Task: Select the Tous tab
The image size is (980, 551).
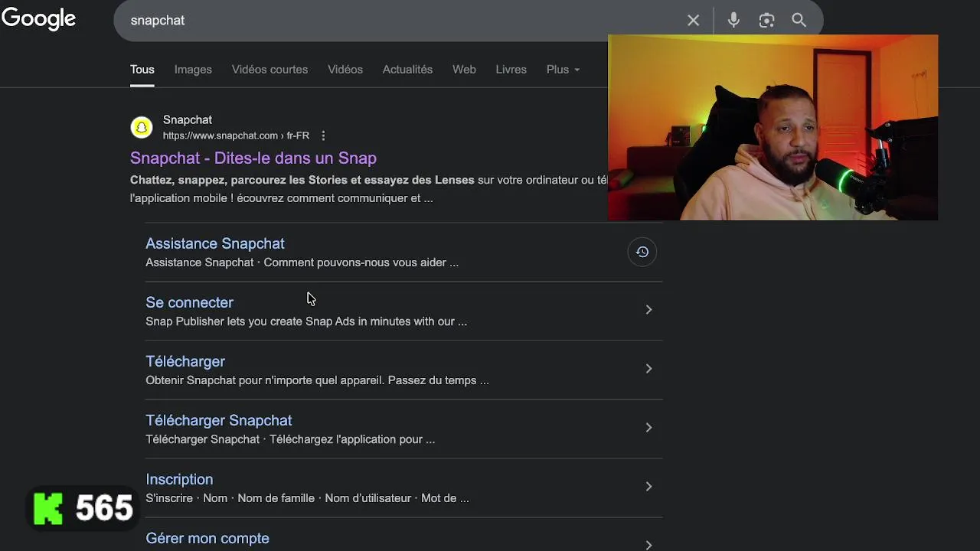Action: click(x=142, y=70)
